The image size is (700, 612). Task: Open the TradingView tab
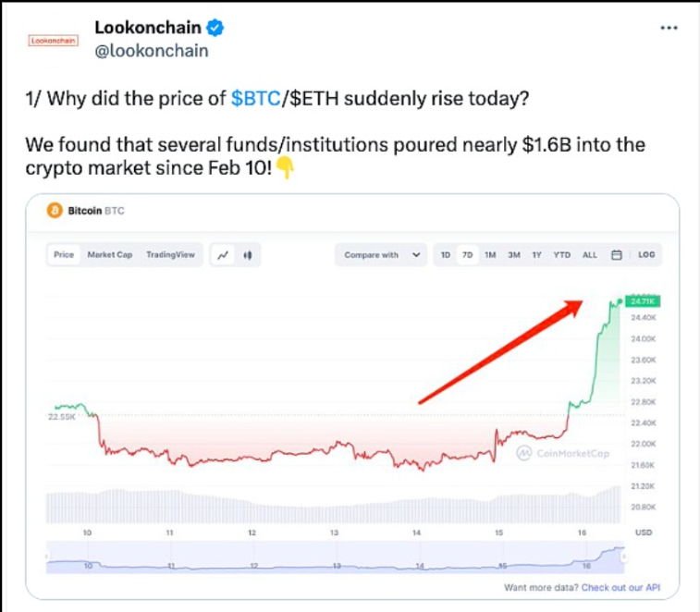pos(170,255)
